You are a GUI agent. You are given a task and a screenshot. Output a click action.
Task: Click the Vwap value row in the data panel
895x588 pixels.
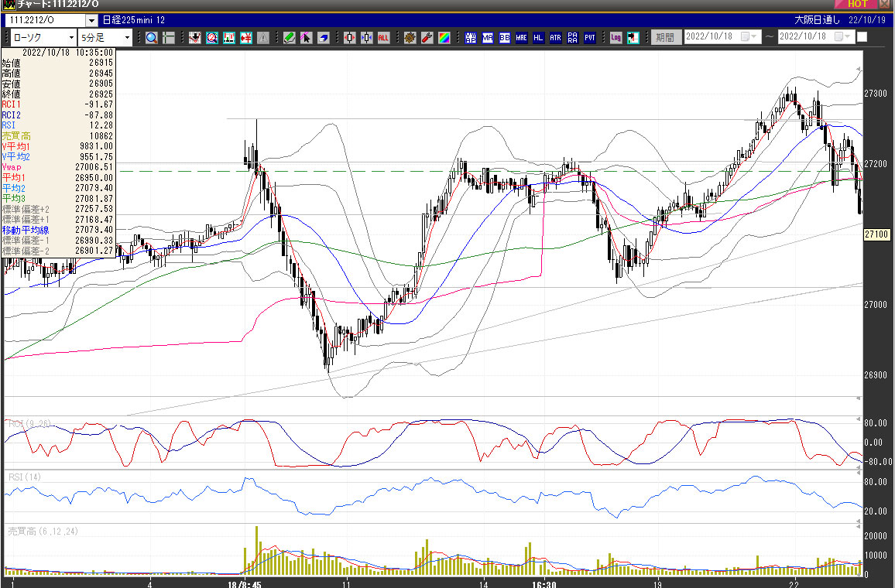[x=57, y=167]
